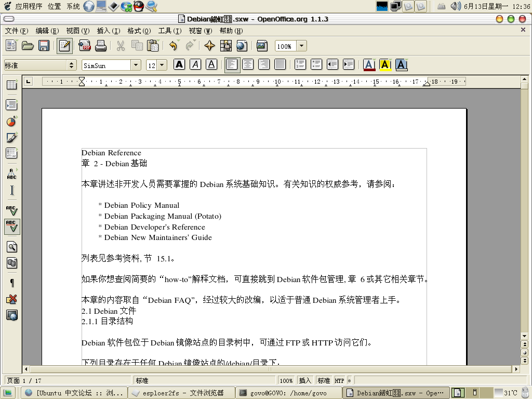Toggle online layout icon
Image resolution: width=532 pixels, height=399 pixels.
tap(12, 315)
